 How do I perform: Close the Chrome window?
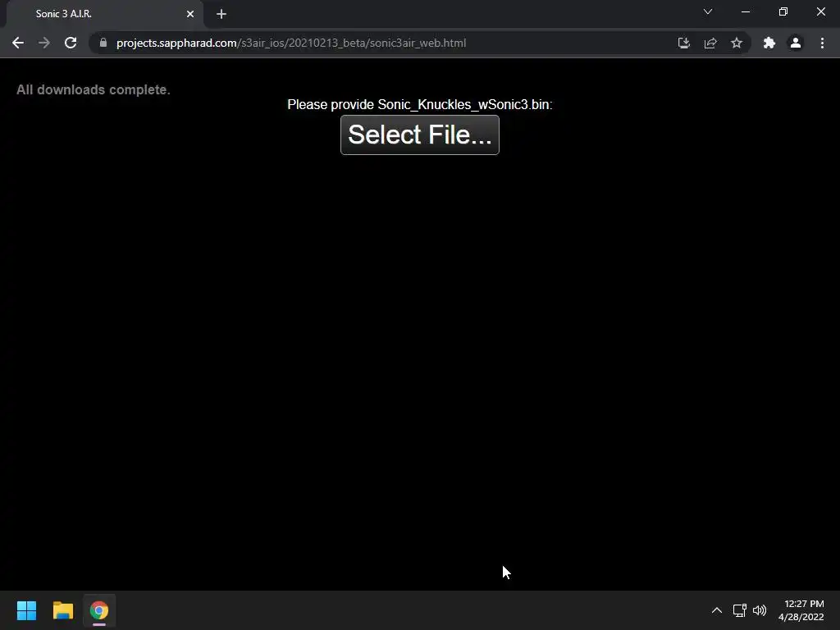pyautogui.click(x=820, y=11)
